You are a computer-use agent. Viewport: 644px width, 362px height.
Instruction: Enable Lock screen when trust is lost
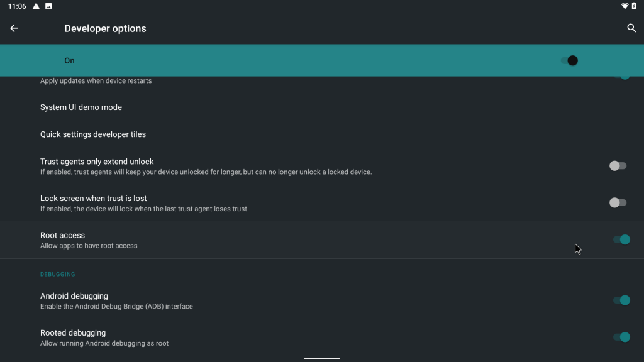(618, 202)
